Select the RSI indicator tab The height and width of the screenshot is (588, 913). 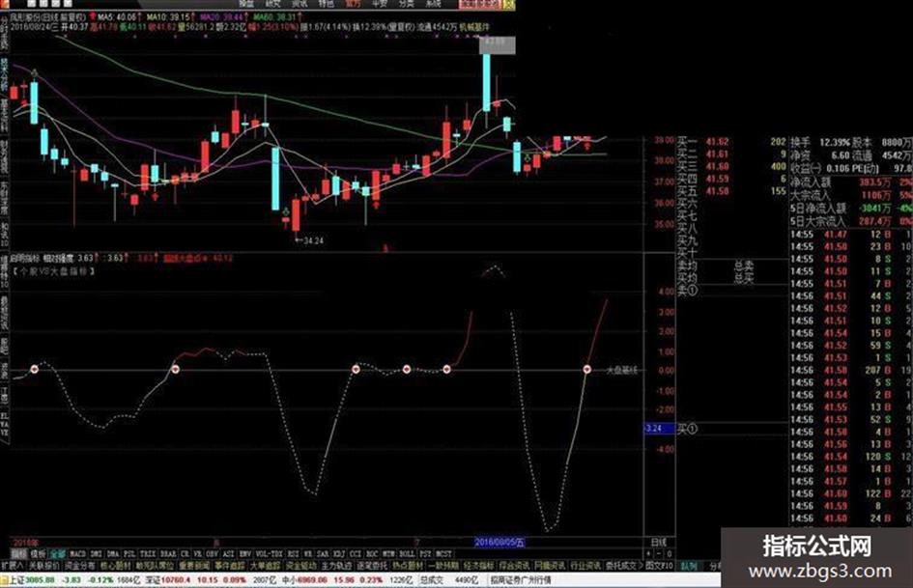(294, 553)
